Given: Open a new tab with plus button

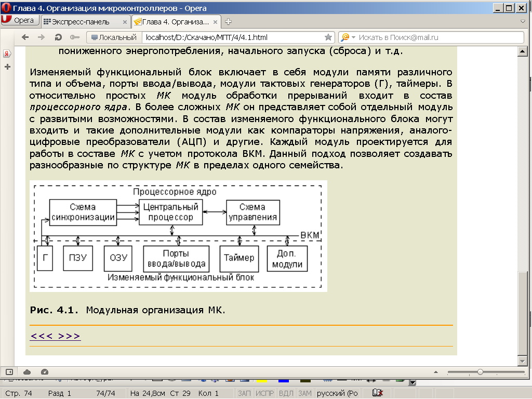Looking at the screenshot, I should pyautogui.click(x=229, y=22).
